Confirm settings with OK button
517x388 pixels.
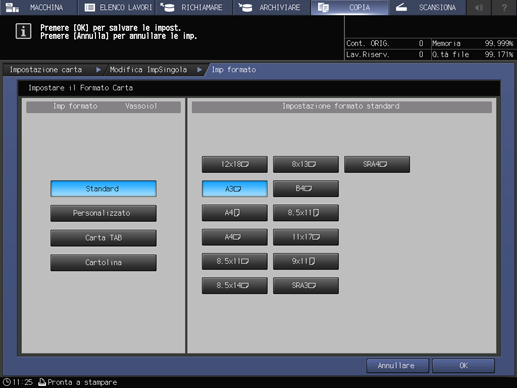(463, 366)
